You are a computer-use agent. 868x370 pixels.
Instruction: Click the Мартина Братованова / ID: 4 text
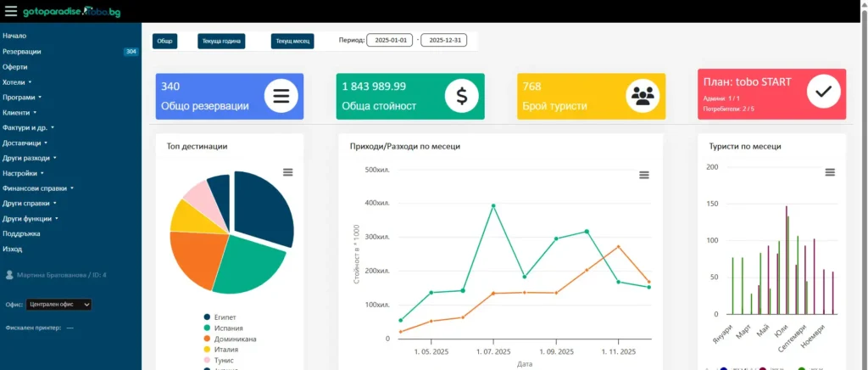click(61, 275)
